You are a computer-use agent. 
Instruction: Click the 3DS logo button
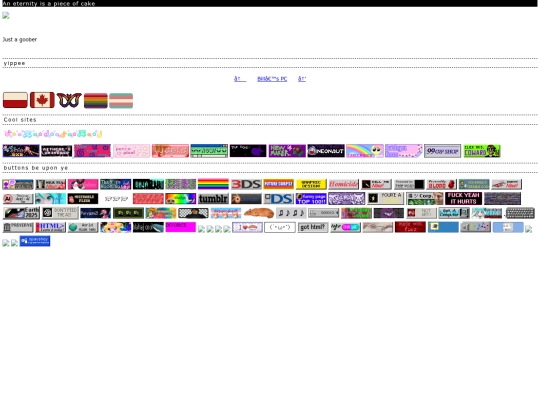pos(246,184)
